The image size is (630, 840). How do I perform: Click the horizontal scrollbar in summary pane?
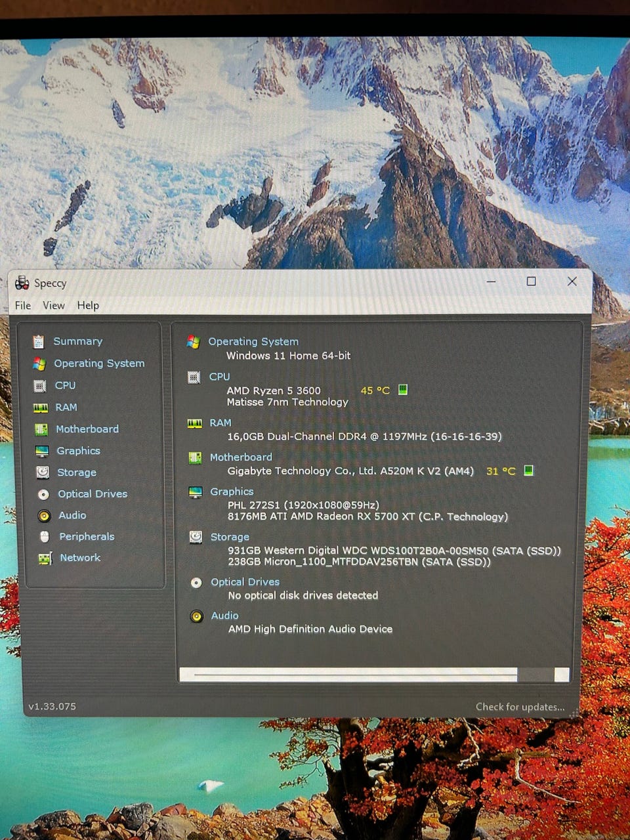(x=374, y=675)
